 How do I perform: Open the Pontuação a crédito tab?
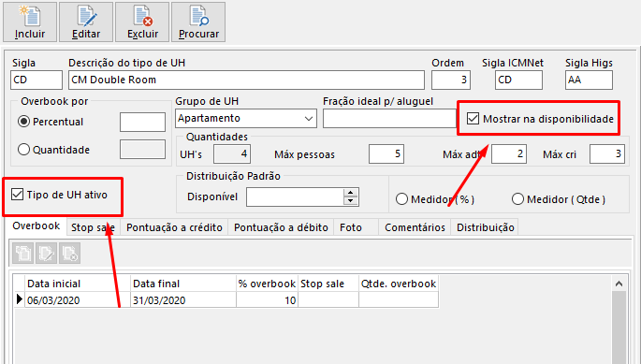[x=174, y=227]
